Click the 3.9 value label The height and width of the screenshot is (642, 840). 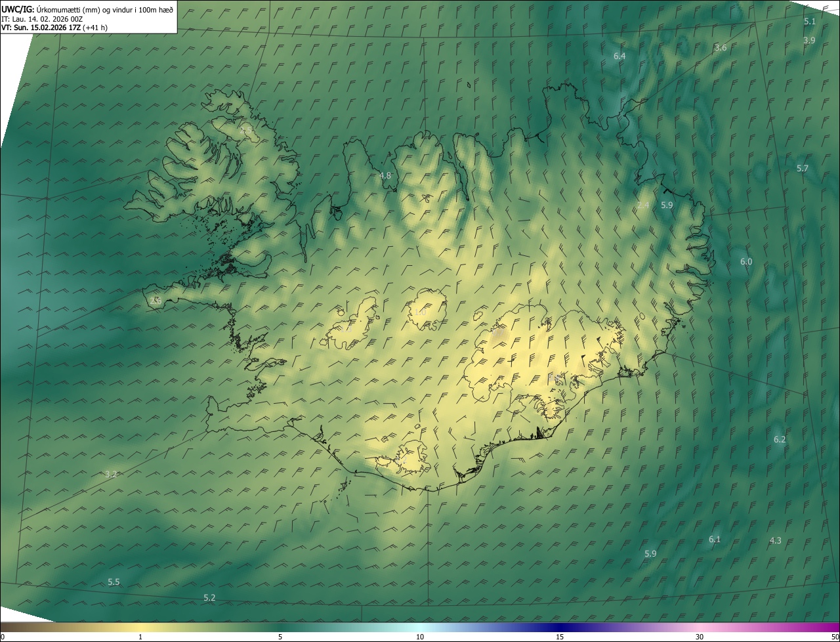coord(809,40)
